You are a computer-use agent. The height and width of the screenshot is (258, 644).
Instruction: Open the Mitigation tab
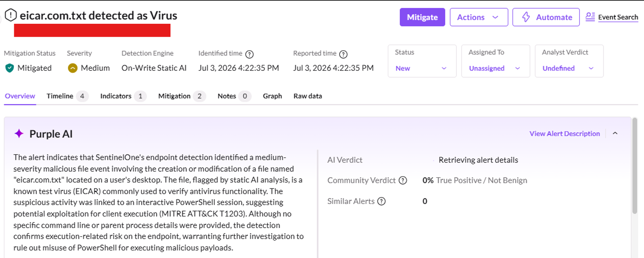(182, 96)
